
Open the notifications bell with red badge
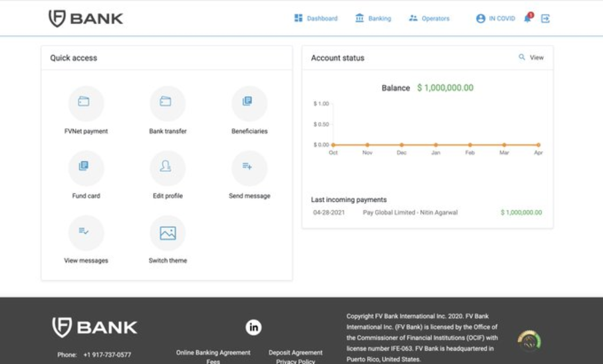click(x=529, y=18)
